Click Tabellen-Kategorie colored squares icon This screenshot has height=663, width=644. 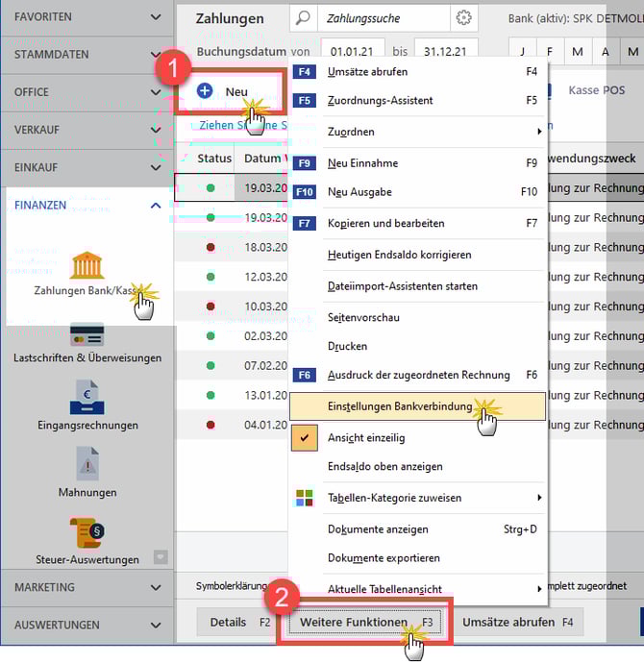coord(304,498)
